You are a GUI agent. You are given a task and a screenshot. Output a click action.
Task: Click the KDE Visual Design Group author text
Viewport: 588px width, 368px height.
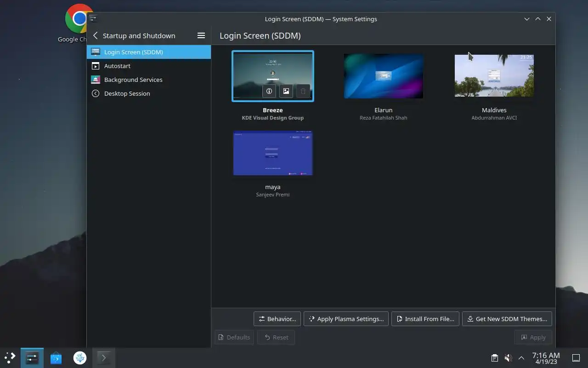(273, 118)
